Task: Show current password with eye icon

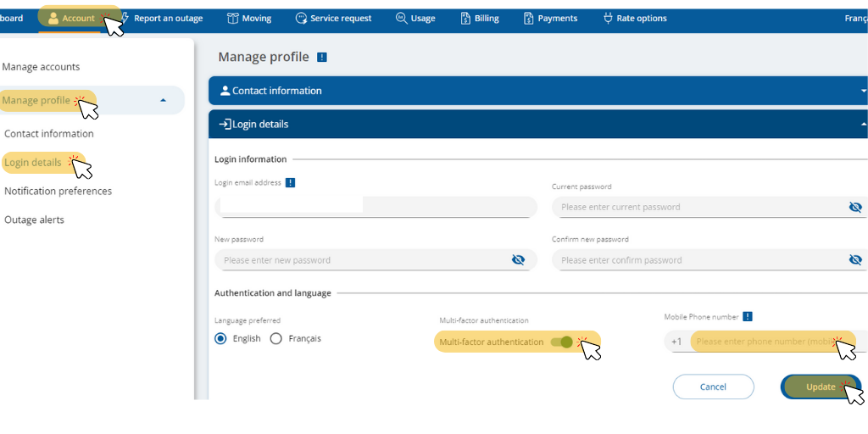Action: (855, 207)
